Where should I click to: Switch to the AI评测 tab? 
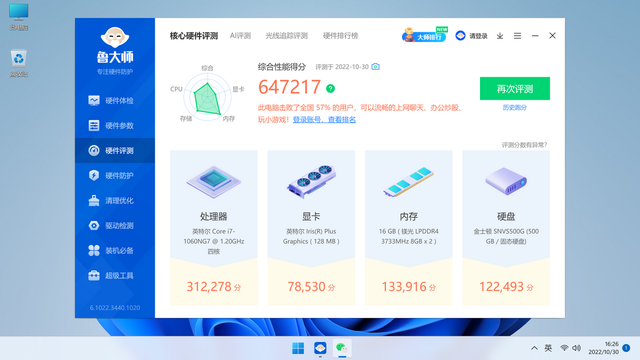(x=240, y=36)
